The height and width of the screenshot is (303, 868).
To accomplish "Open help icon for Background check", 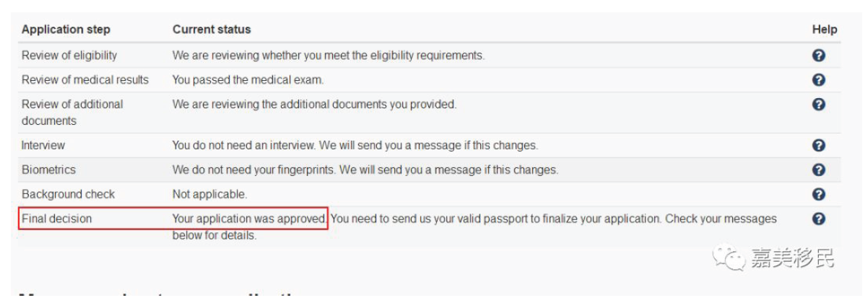I will click(x=819, y=195).
